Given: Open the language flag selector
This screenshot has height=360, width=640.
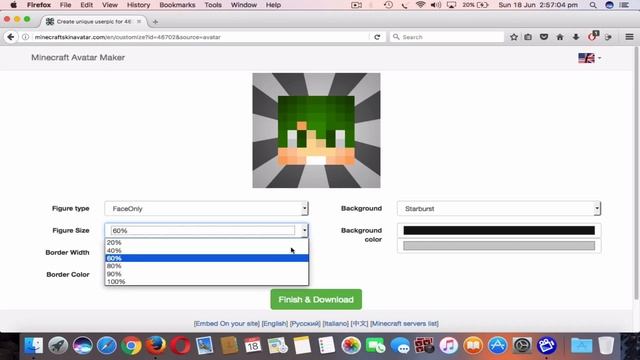Looking at the screenshot, I should coord(589,58).
